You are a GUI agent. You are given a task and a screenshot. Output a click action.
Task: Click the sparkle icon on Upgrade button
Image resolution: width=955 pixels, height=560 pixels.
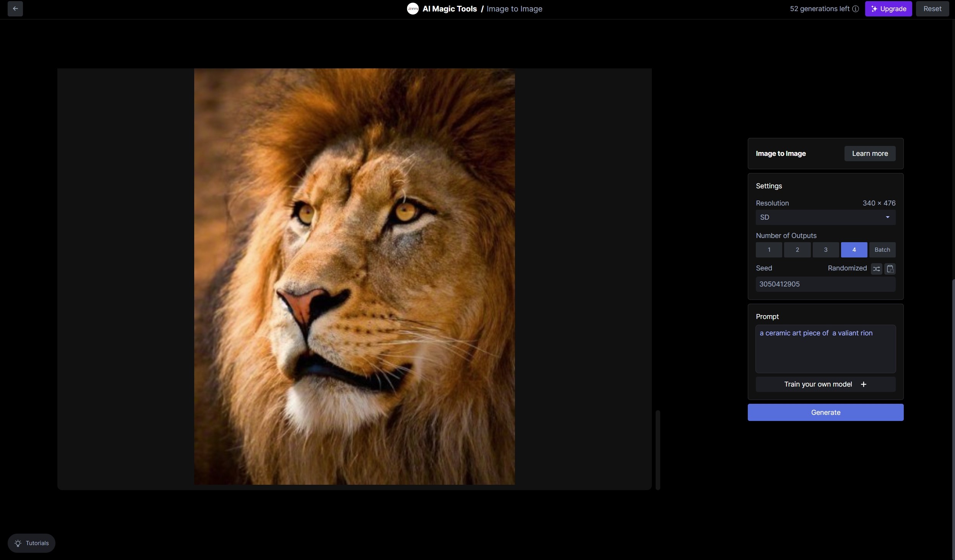874,9
